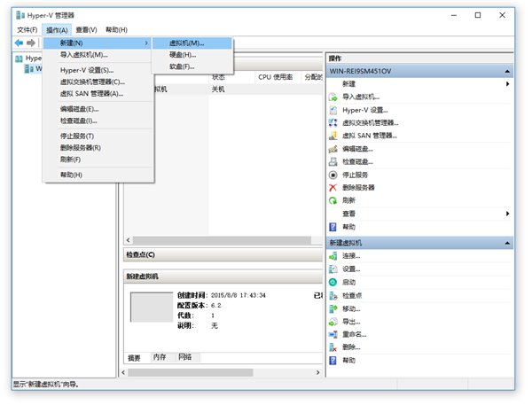Viewport: 532px width, 413px height.
Task: Click 导出... action in Actions pane
Action: [x=351, y=322]
